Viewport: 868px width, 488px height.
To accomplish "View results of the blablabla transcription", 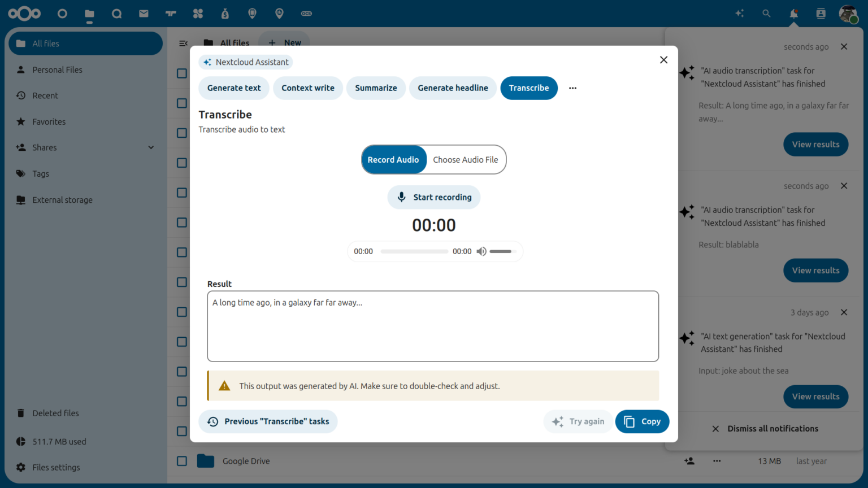I will pyautogui.click(x=815, y=270).
